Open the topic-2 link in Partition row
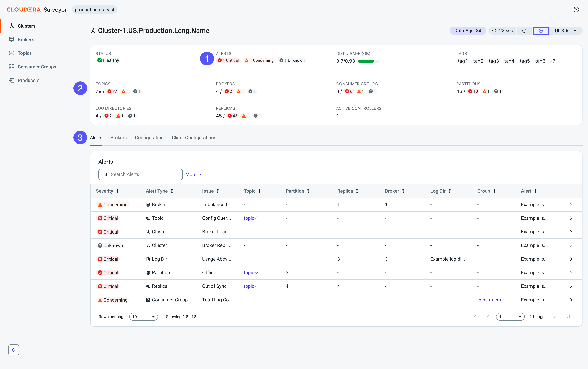The image size is (588, 369). (x=251, y=273)
